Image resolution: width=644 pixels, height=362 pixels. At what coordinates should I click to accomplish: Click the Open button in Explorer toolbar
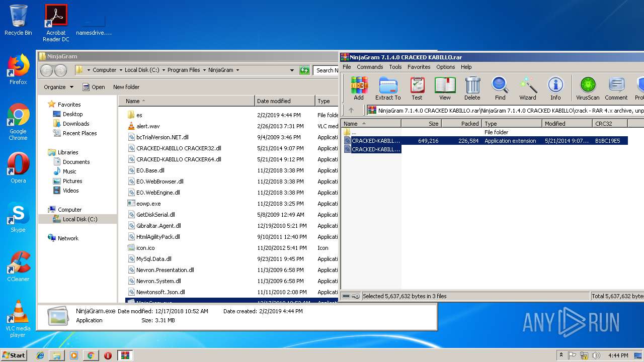[94, 87]
